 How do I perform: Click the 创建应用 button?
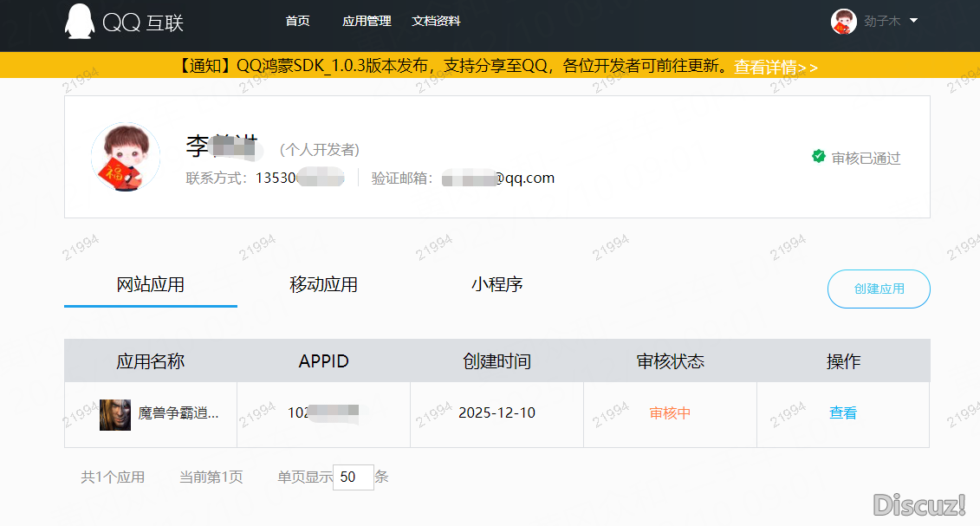(x=879, y=289)
